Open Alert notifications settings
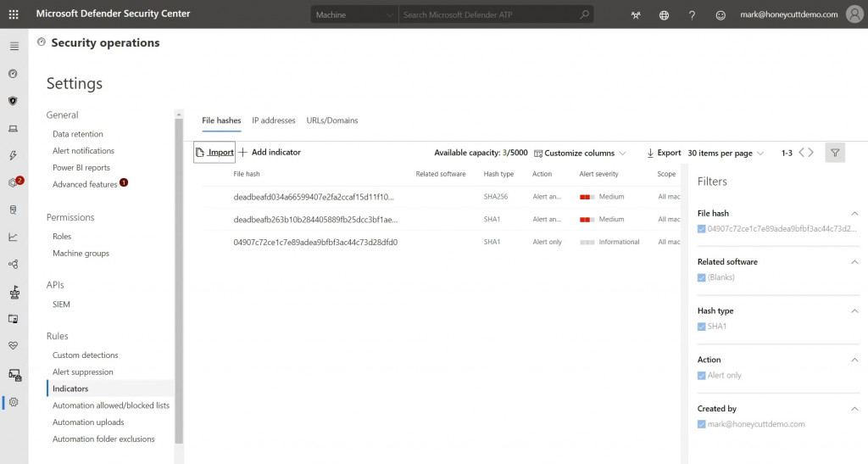 click(83, 151)
